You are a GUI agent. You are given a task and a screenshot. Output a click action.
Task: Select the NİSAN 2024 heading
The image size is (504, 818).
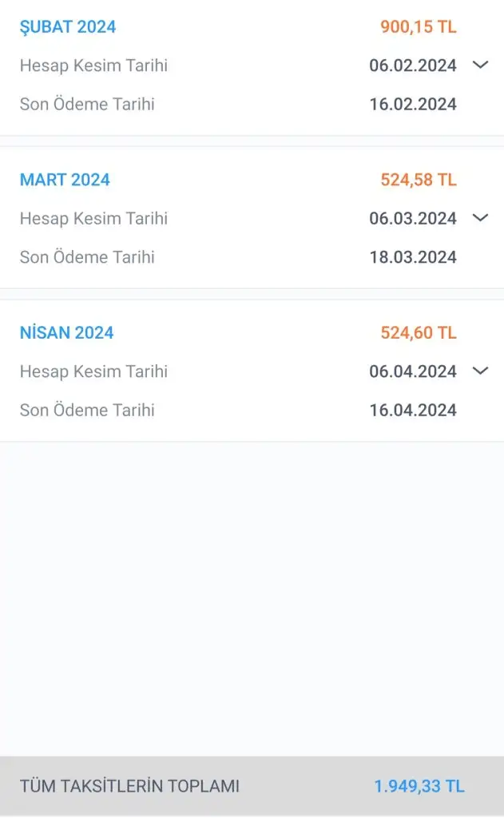pos(67,332)
